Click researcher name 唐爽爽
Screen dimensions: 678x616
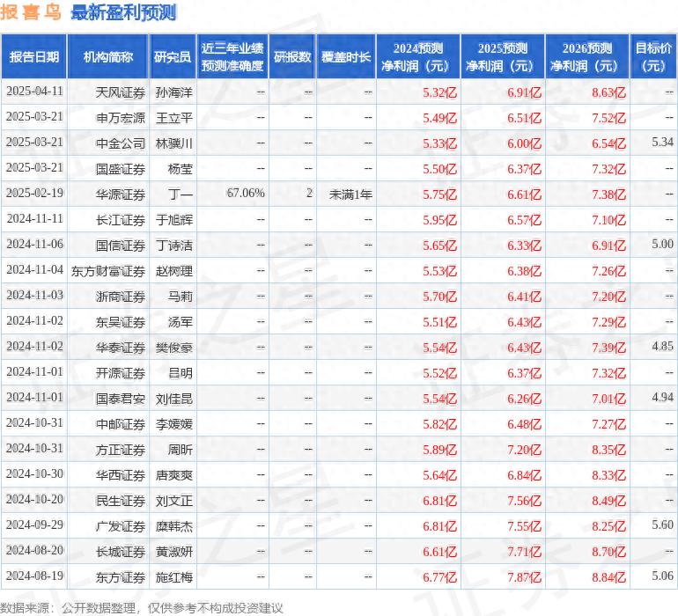point(173,474)
